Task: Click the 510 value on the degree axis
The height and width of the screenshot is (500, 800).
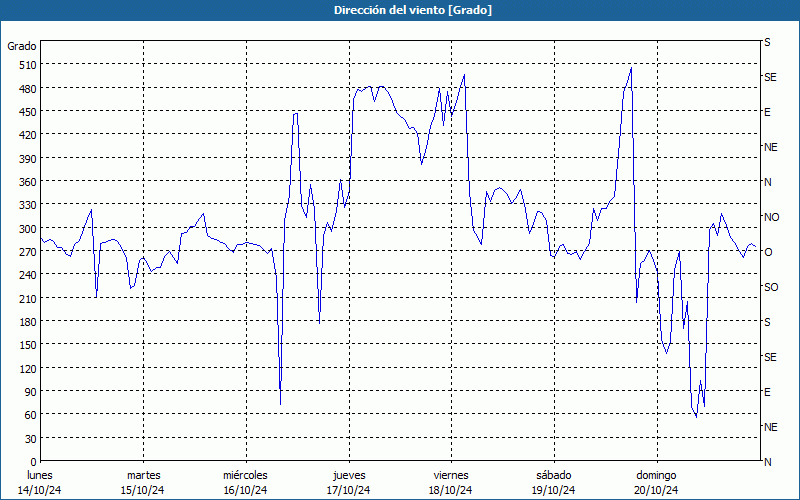Action: pos(28,65)
